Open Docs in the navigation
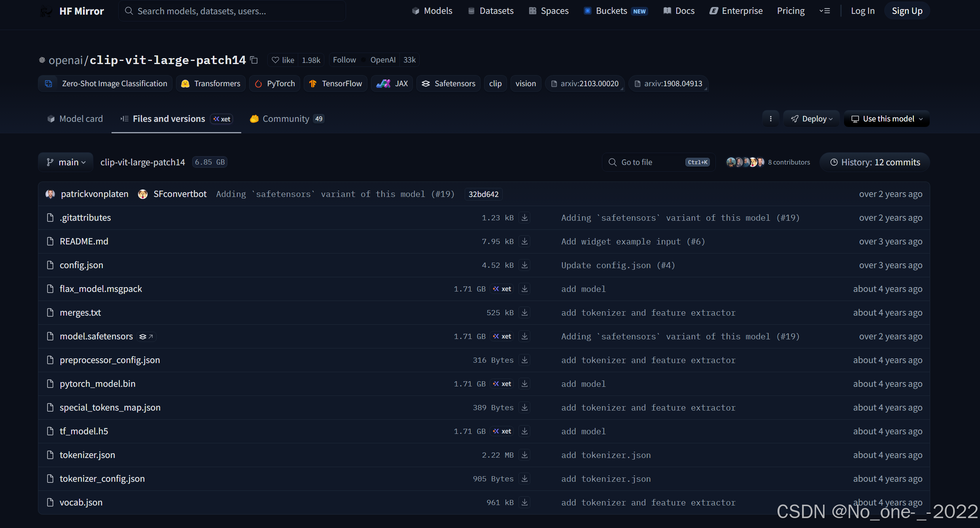 click(679, 11)
